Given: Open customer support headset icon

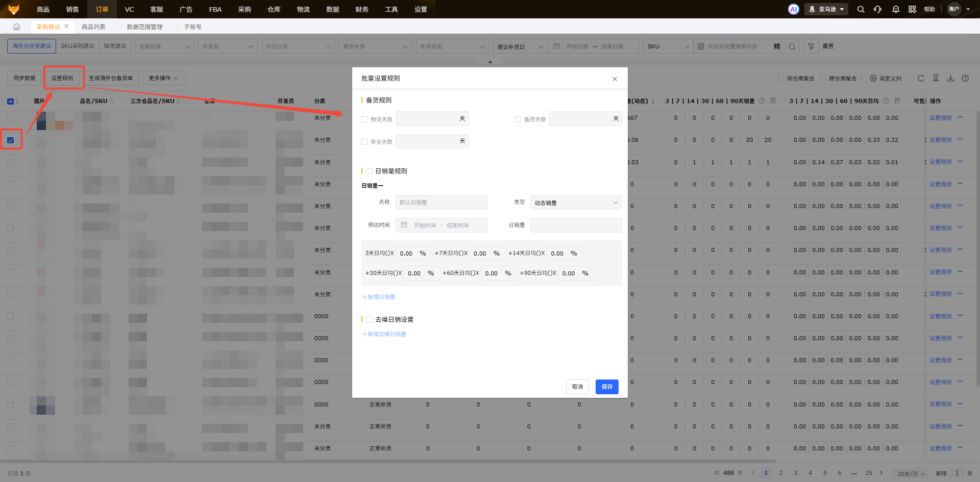Looking at the screenshot, I should point(877,9).
